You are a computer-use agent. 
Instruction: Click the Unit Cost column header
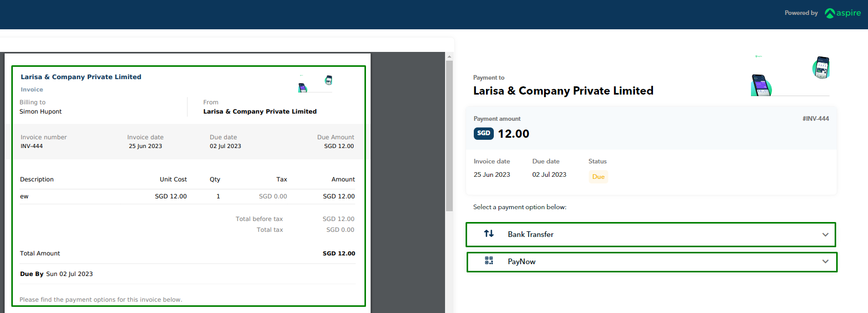(x=173, y=179)
